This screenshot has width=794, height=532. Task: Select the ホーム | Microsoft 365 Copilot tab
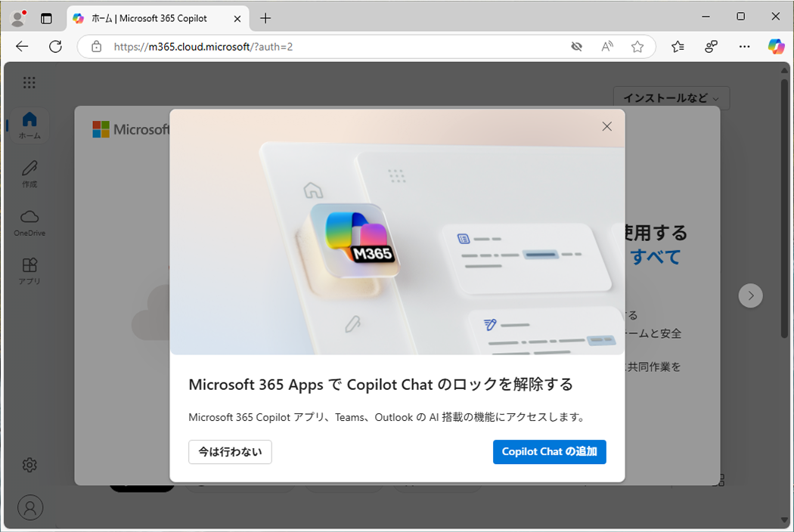(x=158, y=19)
